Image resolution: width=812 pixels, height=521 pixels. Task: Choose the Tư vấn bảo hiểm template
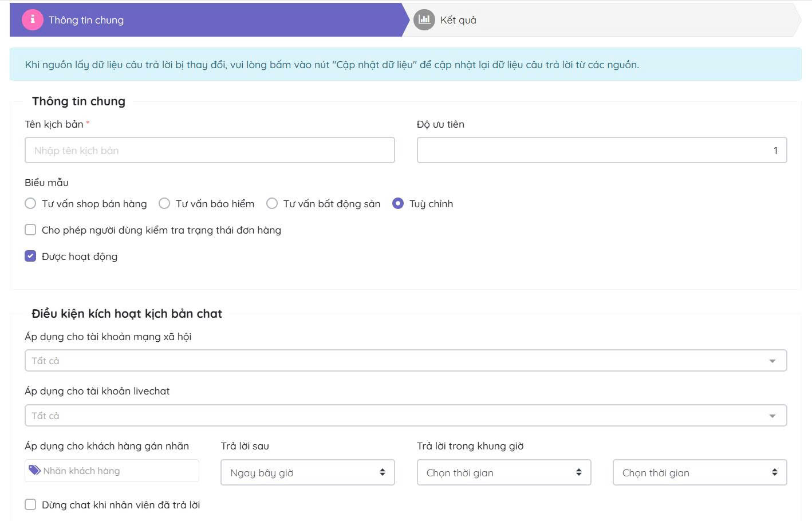164,204
